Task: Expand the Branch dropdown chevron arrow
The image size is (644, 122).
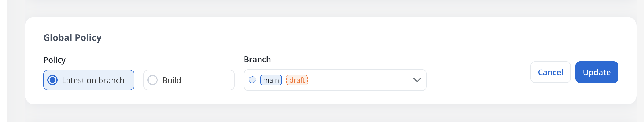Action: pyautogui.click(x=417, y=80)
